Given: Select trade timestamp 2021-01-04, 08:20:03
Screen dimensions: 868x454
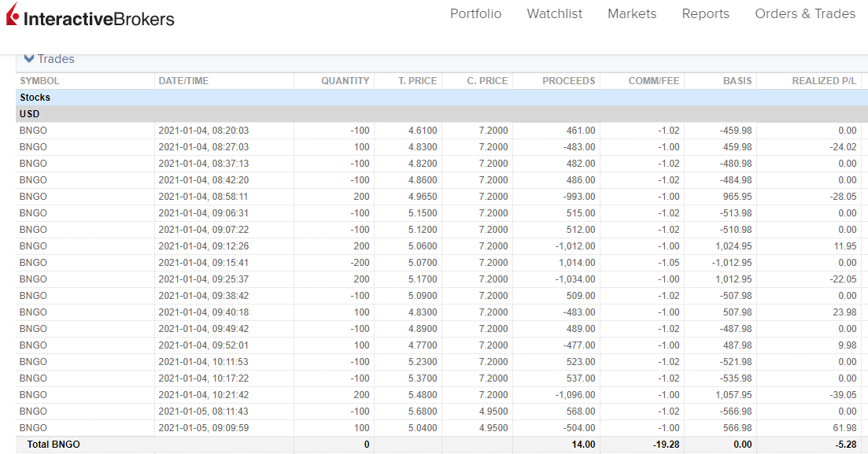Looking at the screenshot, I should [204, 131].
